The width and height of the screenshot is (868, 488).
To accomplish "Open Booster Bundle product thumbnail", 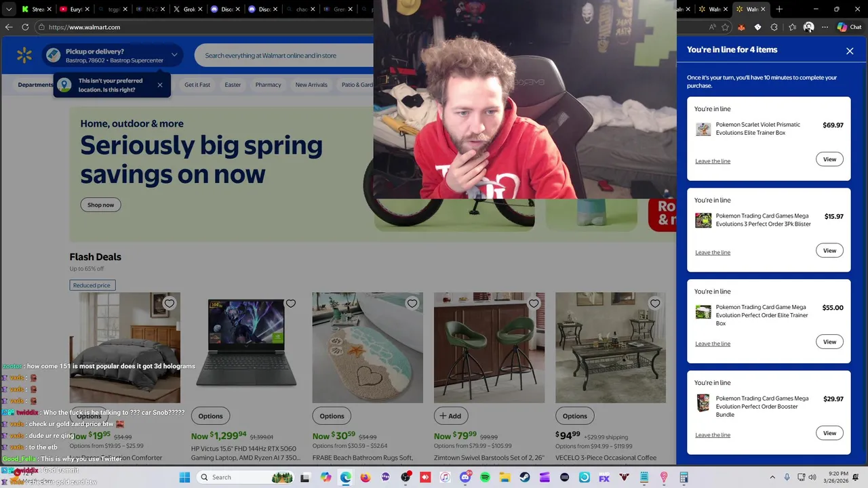I will click(x=703, y=403).
